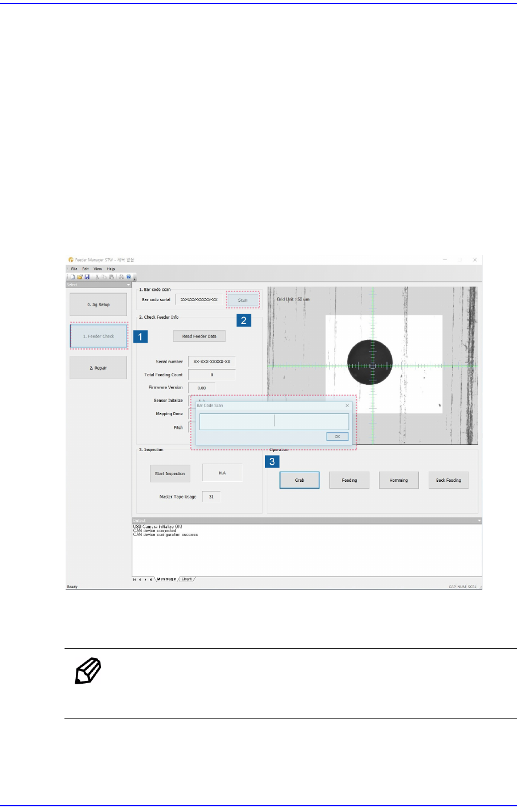The width and height of the screenshot is (517, 812).
Task: Select the 2. Repair button
Action: click(x=99, y=368)
